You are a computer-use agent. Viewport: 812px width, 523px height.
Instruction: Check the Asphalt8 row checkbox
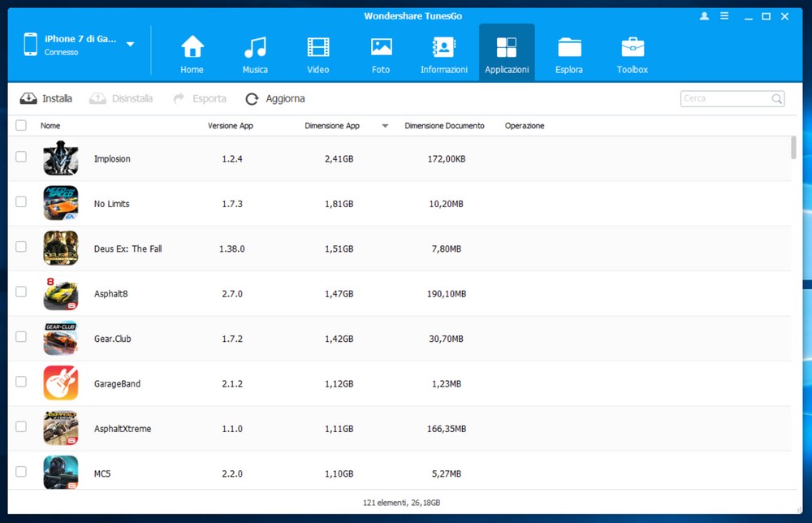[21, 292]
